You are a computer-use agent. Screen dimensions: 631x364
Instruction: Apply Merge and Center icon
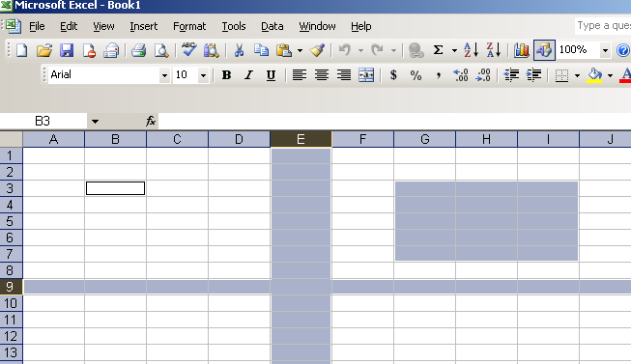click(366, 75)
